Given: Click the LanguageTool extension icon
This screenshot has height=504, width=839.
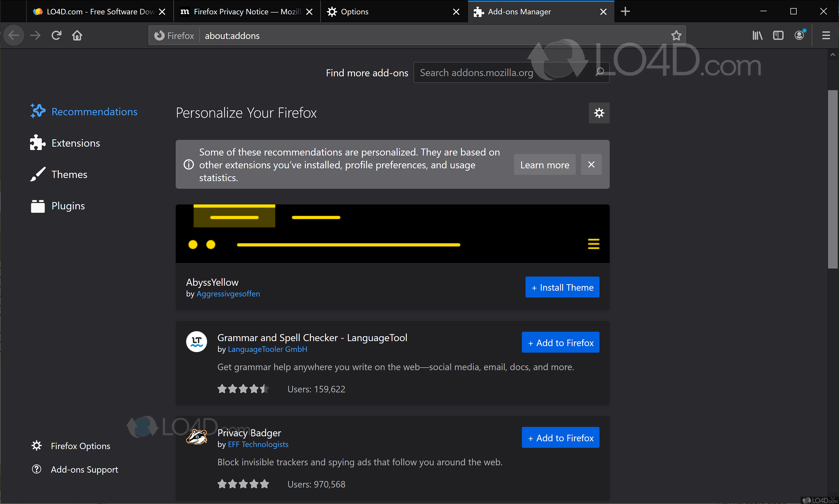Looking at the screenshot, I should tap(196, 341).
